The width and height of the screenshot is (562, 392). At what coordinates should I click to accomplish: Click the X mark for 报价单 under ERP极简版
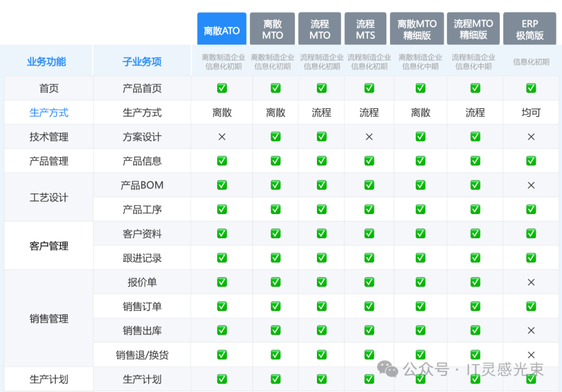(x=531, y=282)
